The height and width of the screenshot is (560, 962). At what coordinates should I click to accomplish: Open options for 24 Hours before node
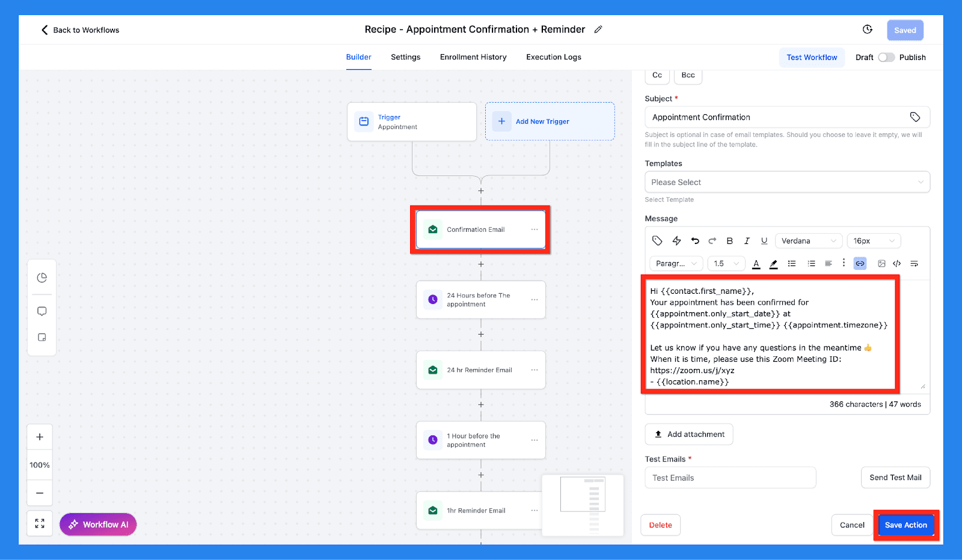pyautogui.click(x=535, y=300)
